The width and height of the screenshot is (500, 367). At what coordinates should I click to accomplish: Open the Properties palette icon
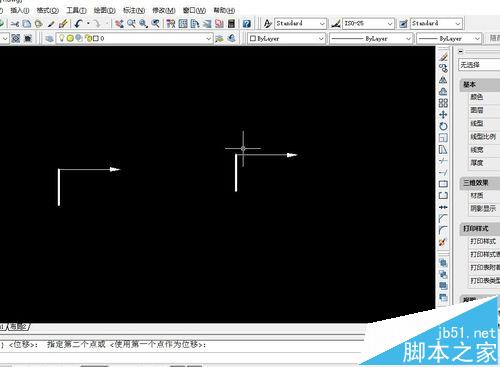pyautogui.click(x=171, y=24)
